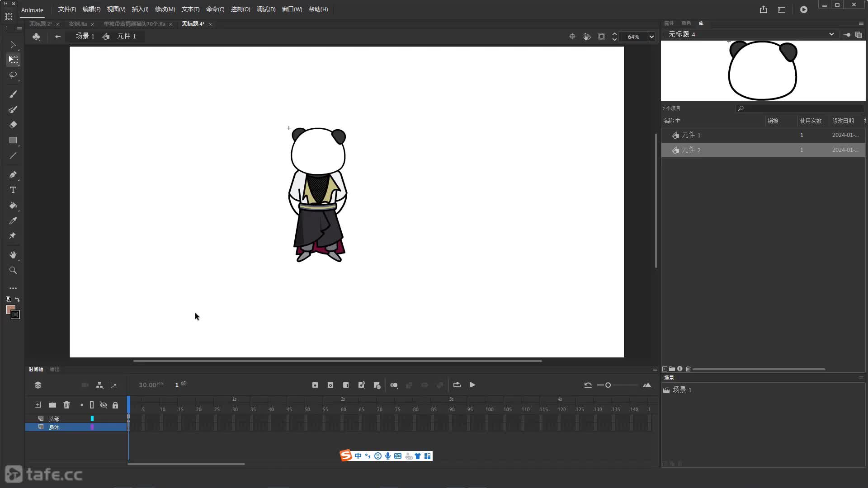Reset to default black and white colors
The image size is (868, 488).
tap(8, 299)
